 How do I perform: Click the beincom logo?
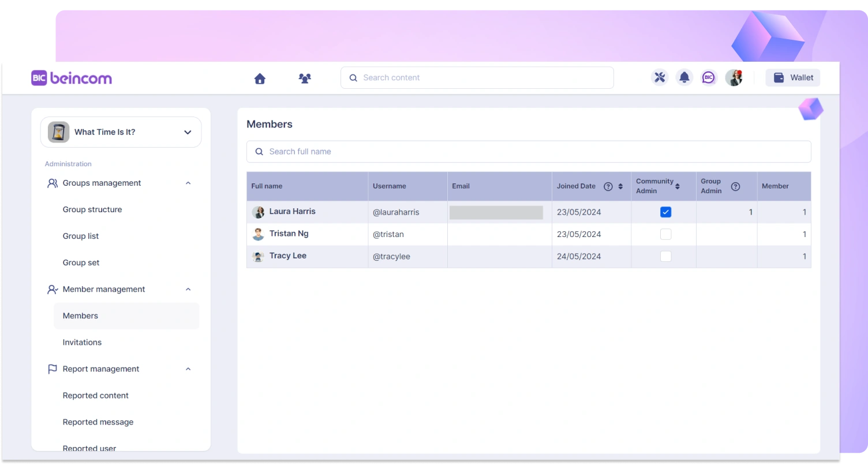click(72, 78)
